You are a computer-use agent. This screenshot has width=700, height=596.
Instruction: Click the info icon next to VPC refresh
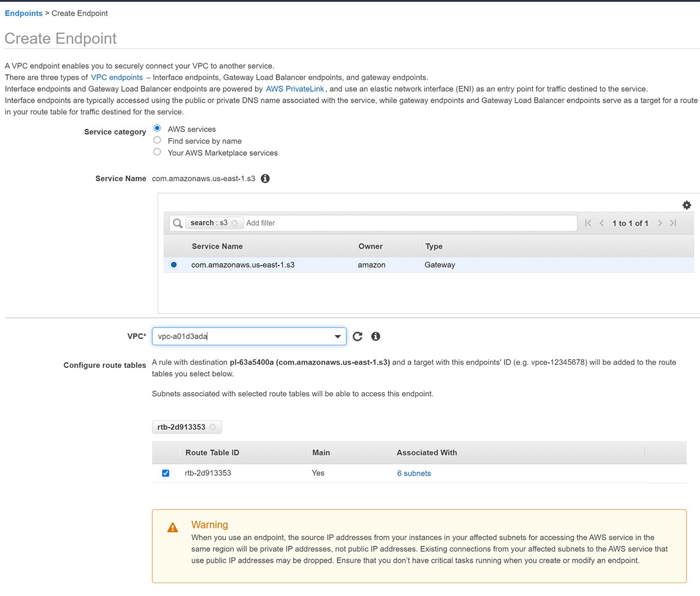pos(376,336)
